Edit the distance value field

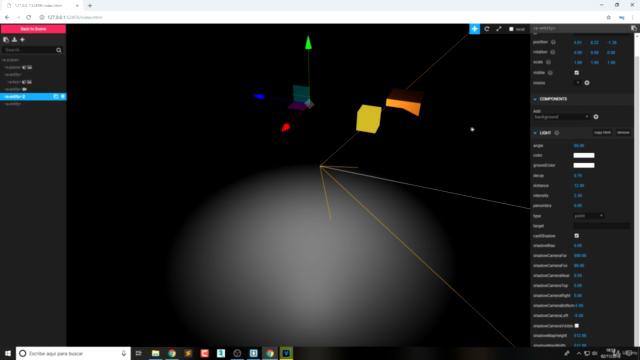pos(579,186)
